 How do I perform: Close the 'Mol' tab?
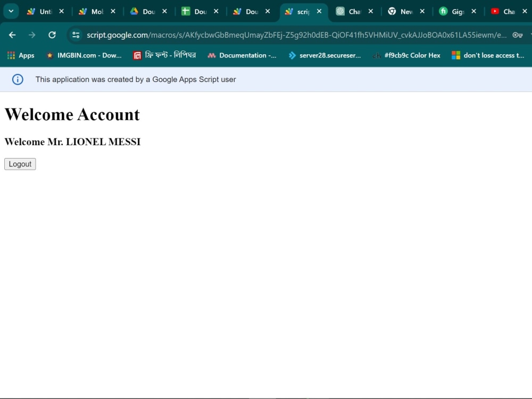pos(113,11)
